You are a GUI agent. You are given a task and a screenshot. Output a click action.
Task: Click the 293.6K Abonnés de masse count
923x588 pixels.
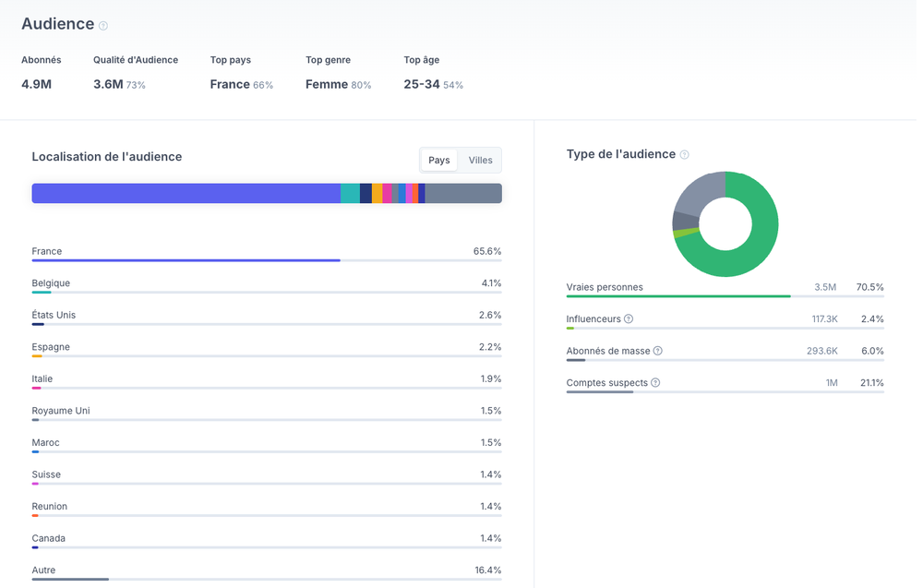pos(822,351)
